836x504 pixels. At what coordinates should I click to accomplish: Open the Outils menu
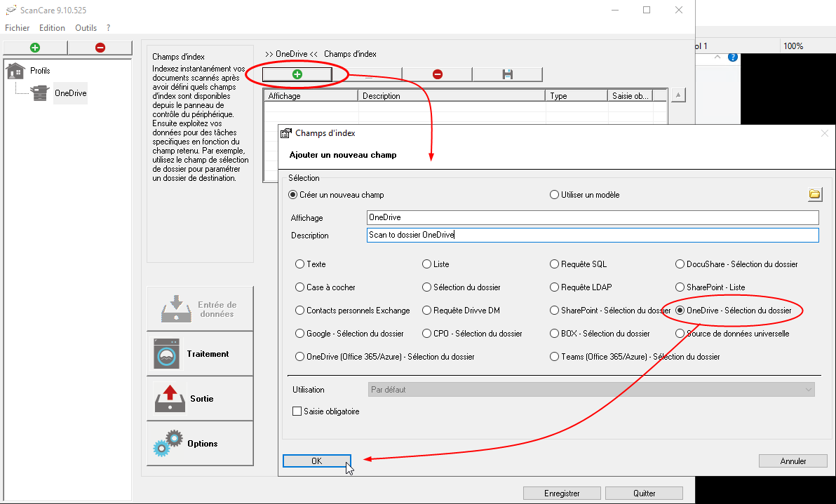click(x=86, y=28)
